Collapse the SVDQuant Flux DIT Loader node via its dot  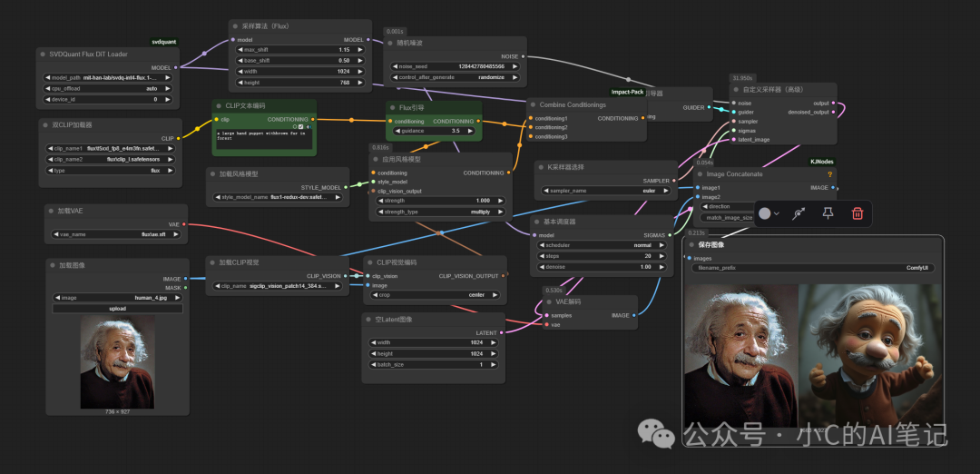(x=44, y=54)
